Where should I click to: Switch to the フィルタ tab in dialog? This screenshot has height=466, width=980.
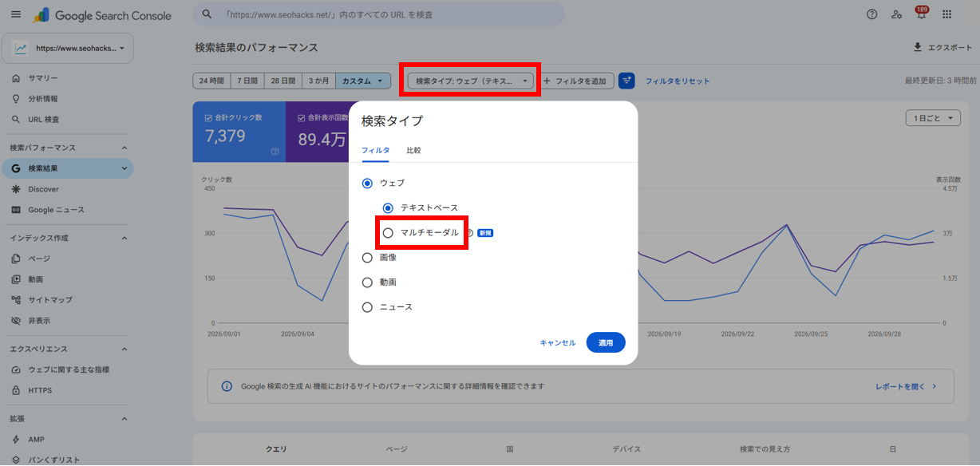pyautogui.click(x=375, y=150)
